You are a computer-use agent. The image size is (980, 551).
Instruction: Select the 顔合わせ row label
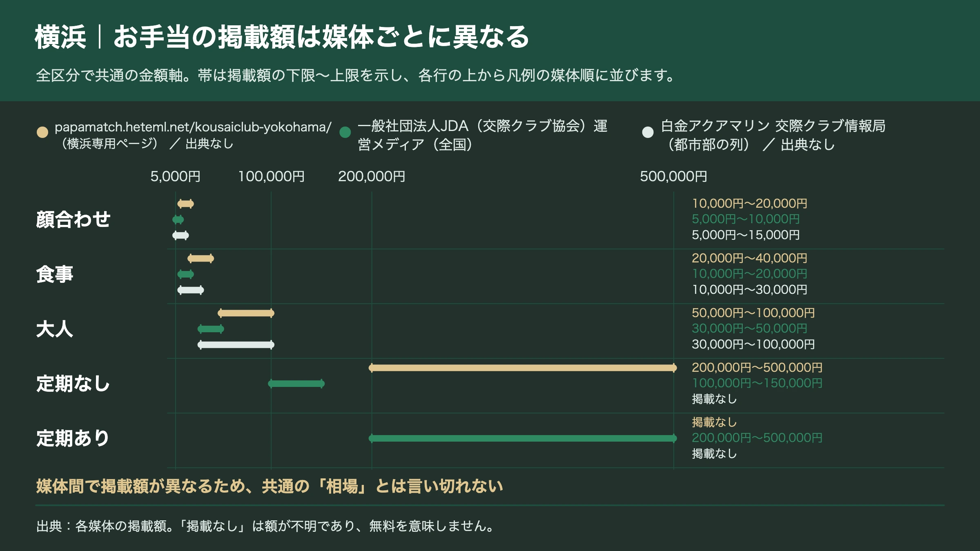click(x=73, y=220)
